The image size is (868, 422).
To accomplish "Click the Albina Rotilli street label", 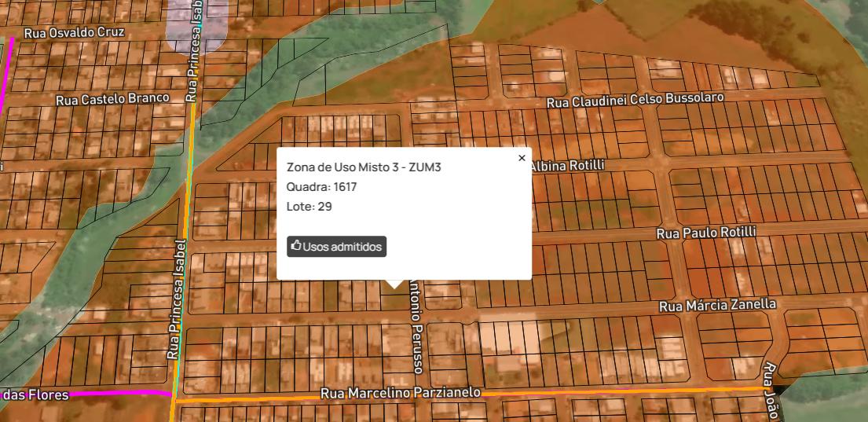I will (569, 165).
